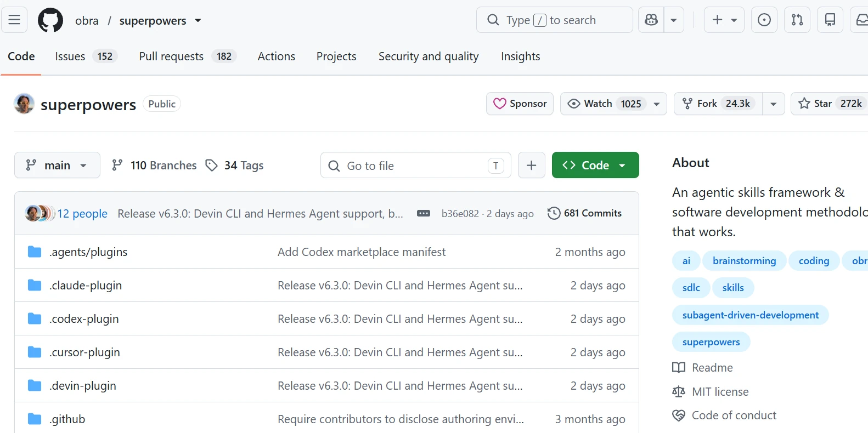Open the .devin-plugin folder
868x433 pixels.
(83, 386)
